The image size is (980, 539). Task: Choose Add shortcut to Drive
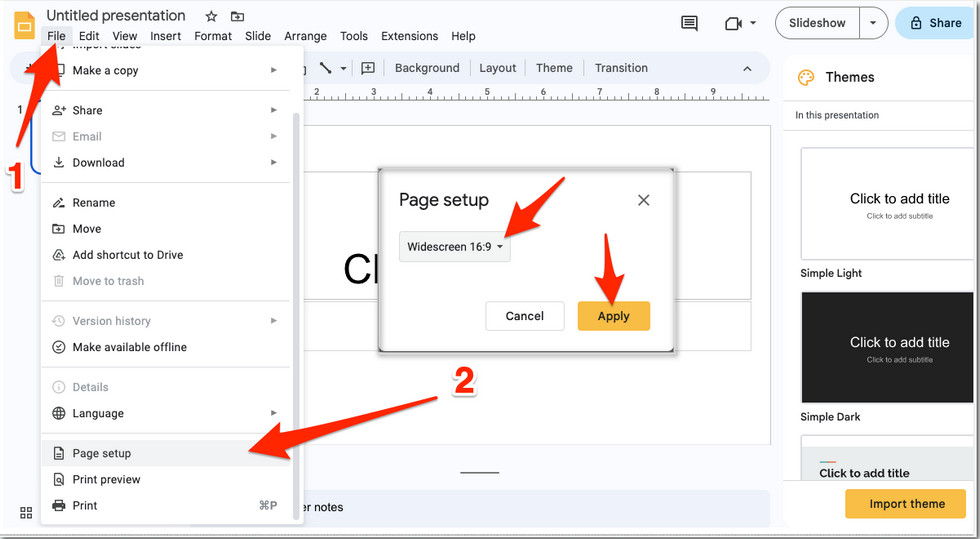(166, 255)
